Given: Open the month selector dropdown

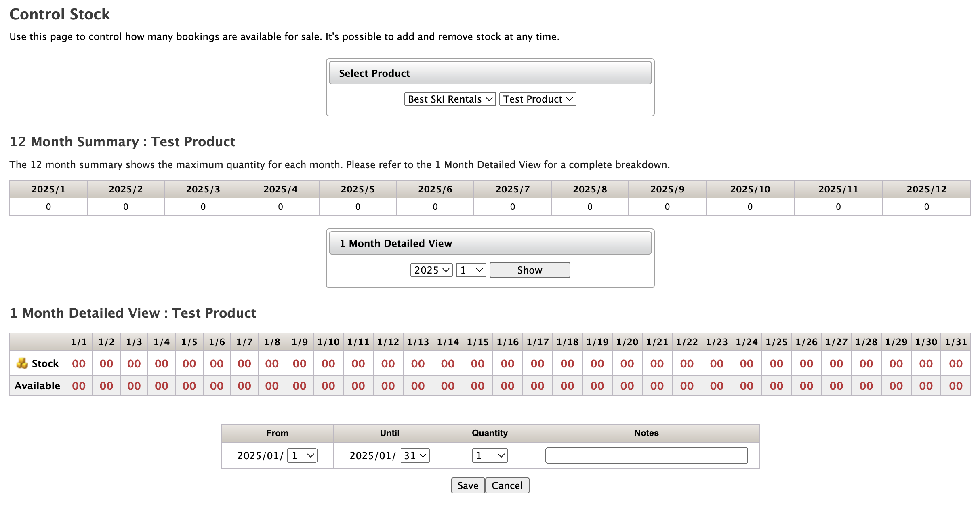Looking at the screenshot, I should pos(471,270).
